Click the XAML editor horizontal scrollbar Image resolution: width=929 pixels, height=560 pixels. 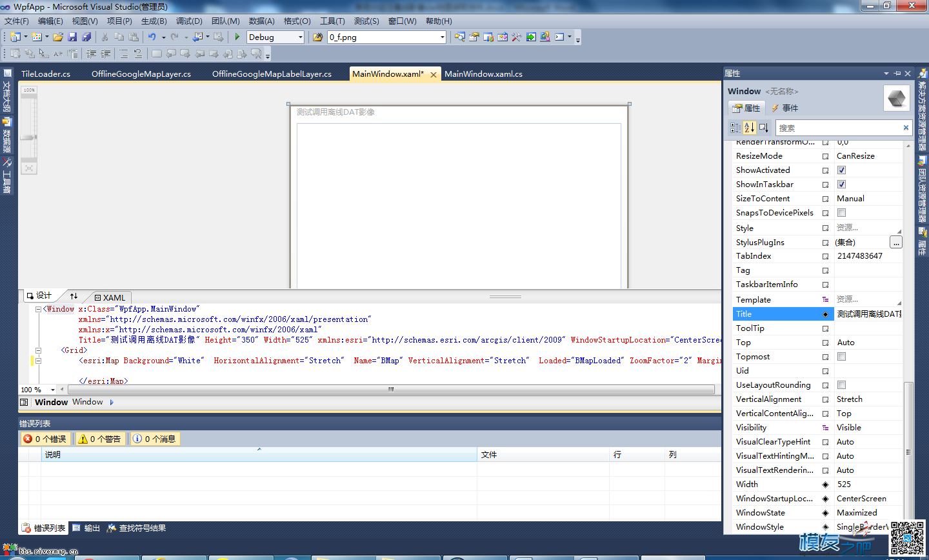tap(391, 389)
